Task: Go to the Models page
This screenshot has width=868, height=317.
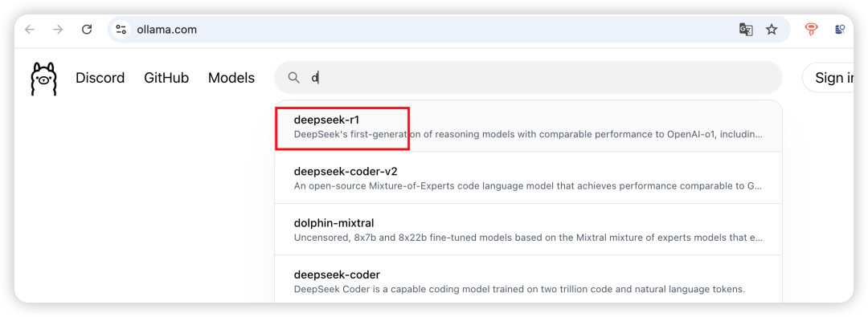Action: (231, 78)
